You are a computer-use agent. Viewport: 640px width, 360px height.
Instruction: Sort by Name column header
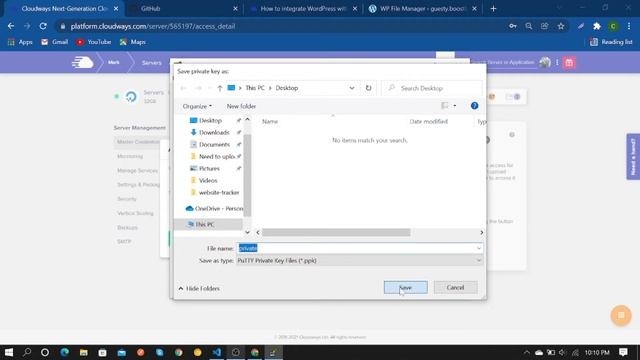point(270,122)
